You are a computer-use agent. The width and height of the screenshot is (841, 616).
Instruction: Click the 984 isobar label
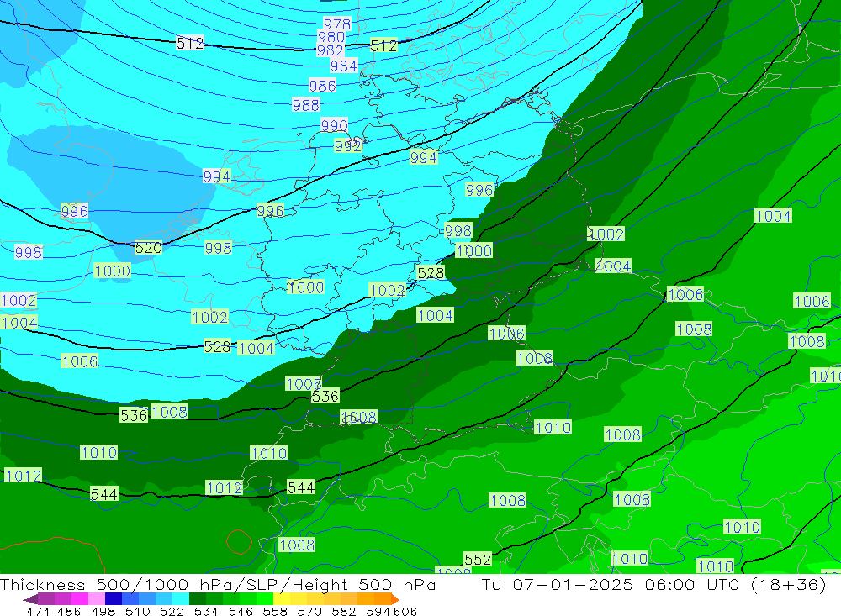click(344, 66)
